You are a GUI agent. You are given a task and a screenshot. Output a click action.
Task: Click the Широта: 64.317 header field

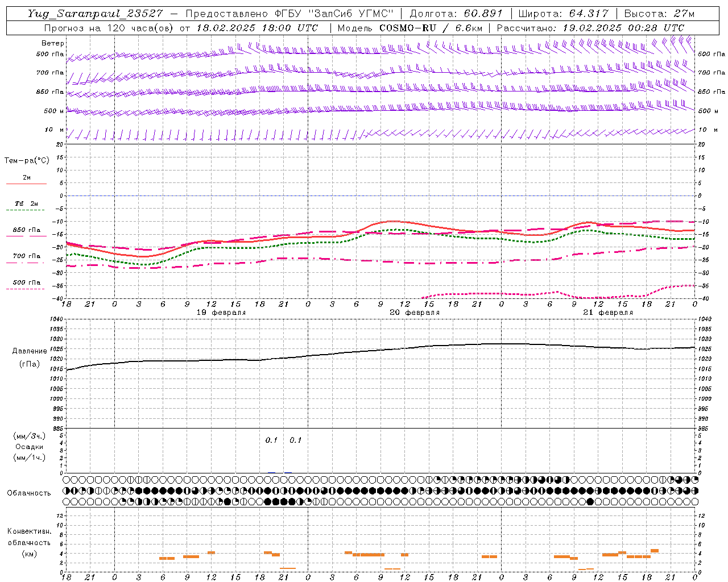(564, 14)
